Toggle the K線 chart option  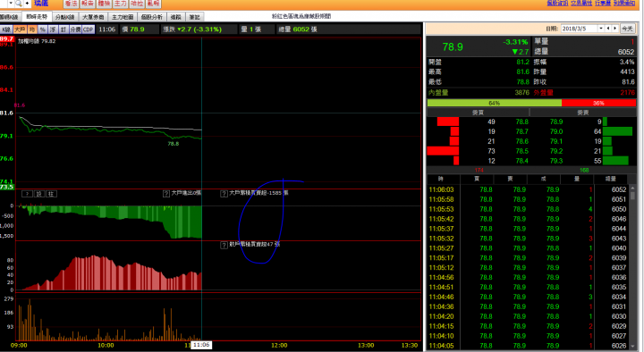(6, 29)
